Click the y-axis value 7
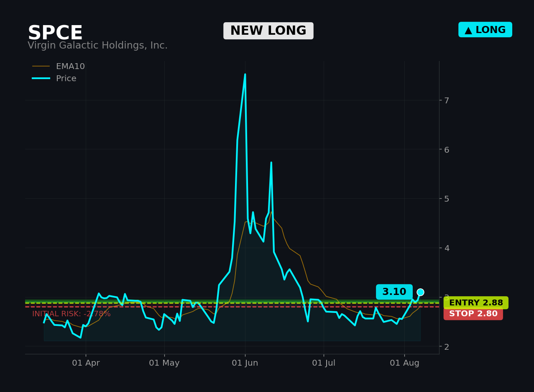The width and height of the screenshot is (534, 392). click(446, 100)
